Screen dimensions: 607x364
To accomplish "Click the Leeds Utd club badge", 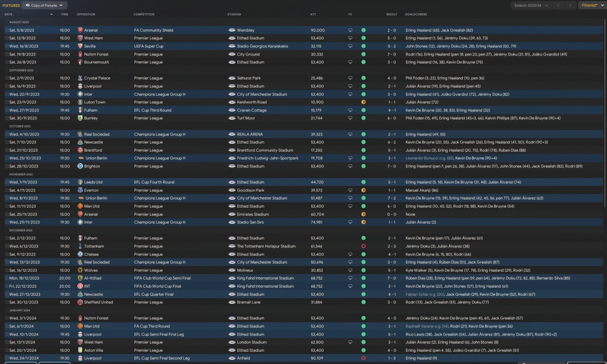I will point(80,182).
